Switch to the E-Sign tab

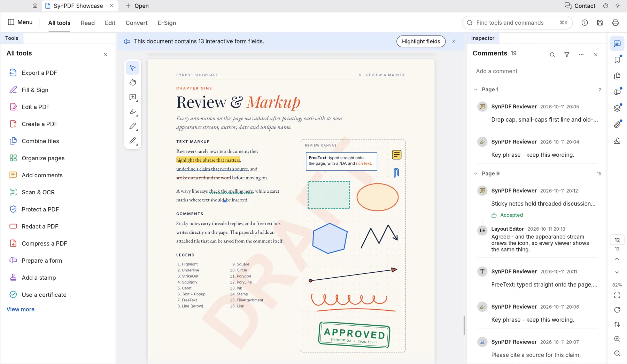167,23
